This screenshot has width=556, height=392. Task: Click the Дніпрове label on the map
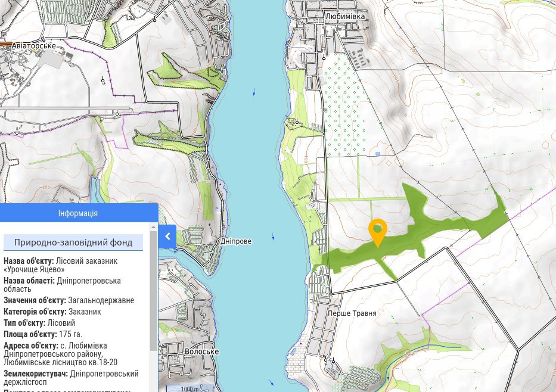pyautogui.click(x=236, y=241)
